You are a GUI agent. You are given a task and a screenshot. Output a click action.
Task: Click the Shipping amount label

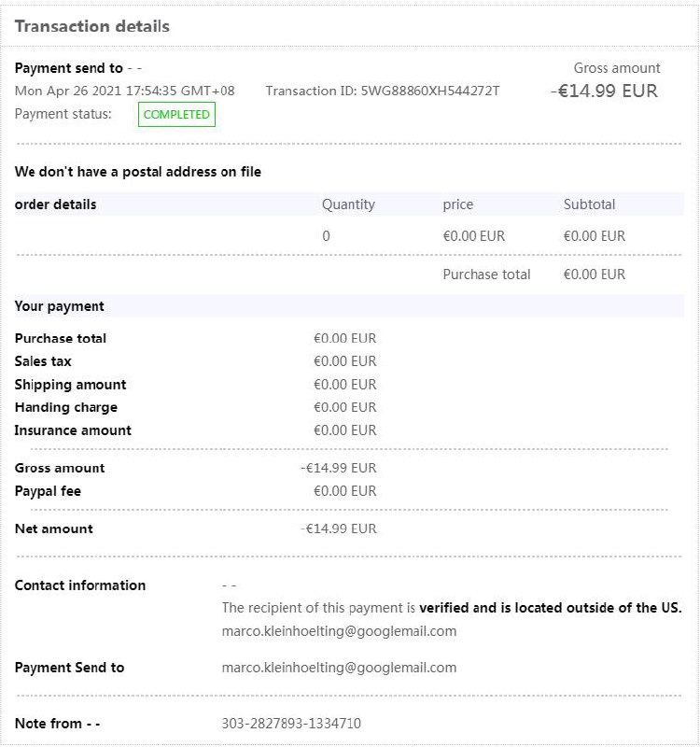click(x=70, y=385)
